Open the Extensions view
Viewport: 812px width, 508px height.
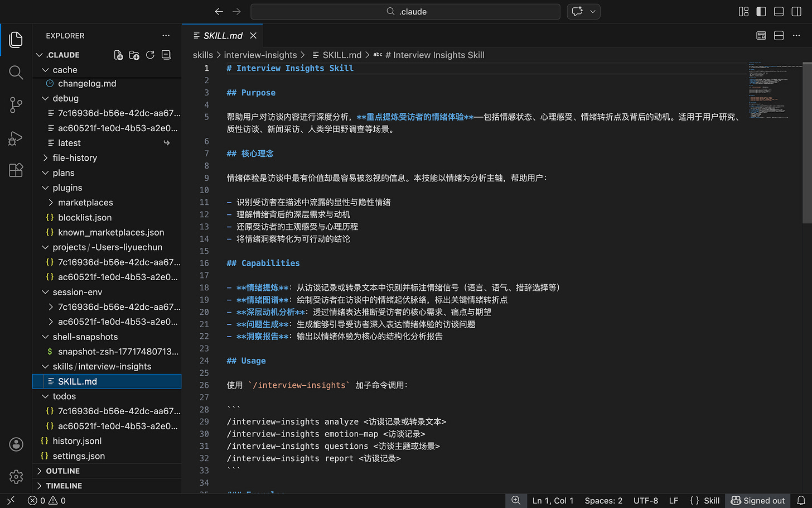(x=16, y=170)
